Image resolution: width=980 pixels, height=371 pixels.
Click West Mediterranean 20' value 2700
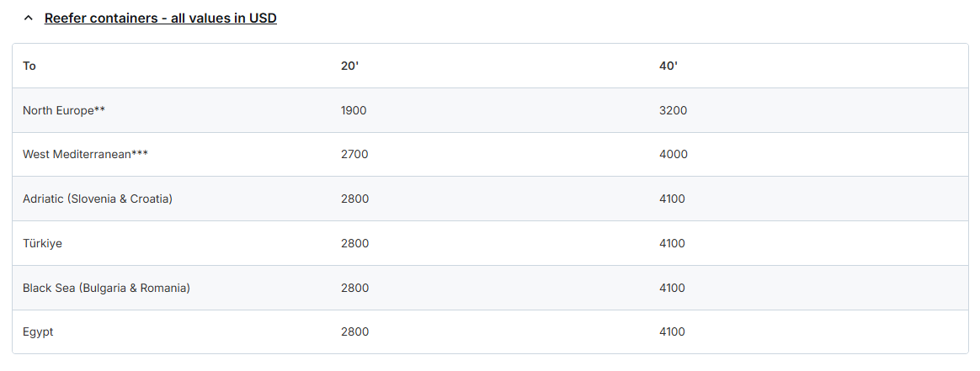click(354, 155)
